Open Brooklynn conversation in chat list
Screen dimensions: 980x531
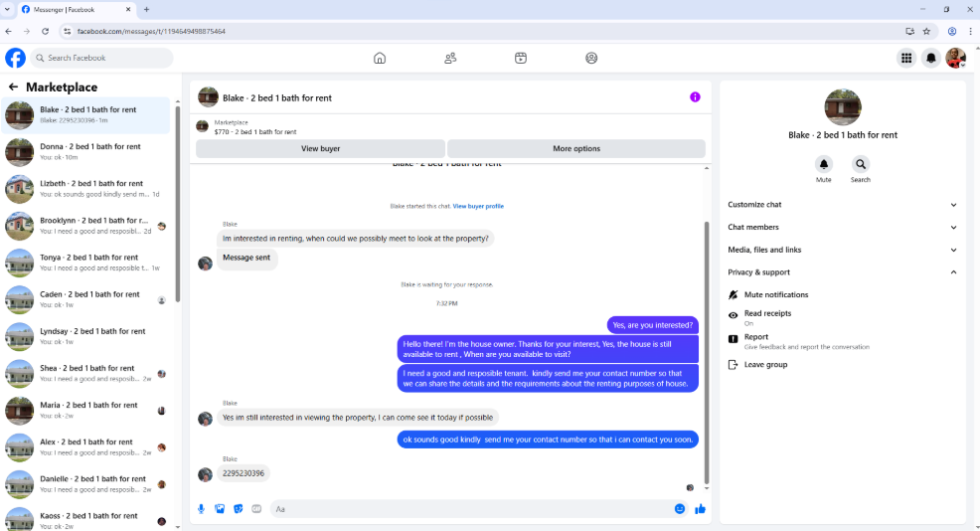tap(85, 226)
